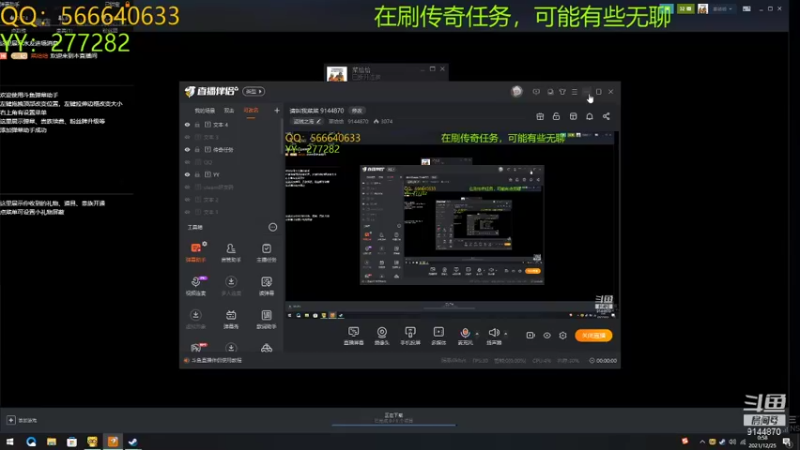Toggle lock on YY layer
Image resolution: width=800 pixels, height=450 pixels.
coord(197,174)
